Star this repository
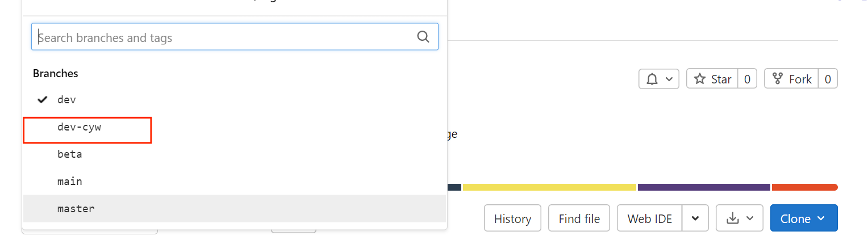The height and width of the screenshot is (244, 868). click(x=713, y=79)
